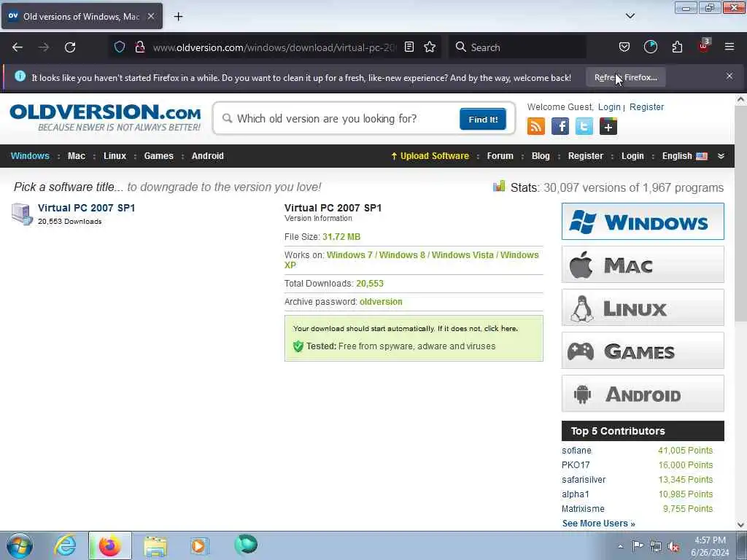Select the Games platform banner
The height and width of the screenshot is (560, 747).
coord(643,351)
